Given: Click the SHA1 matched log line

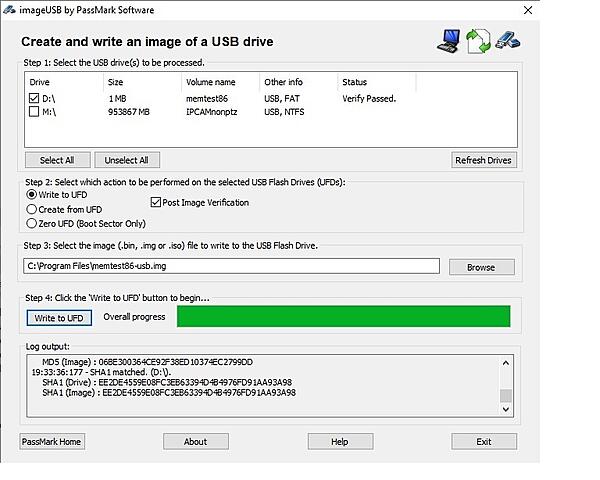Looking at the screenshot, I should [101, 372].
